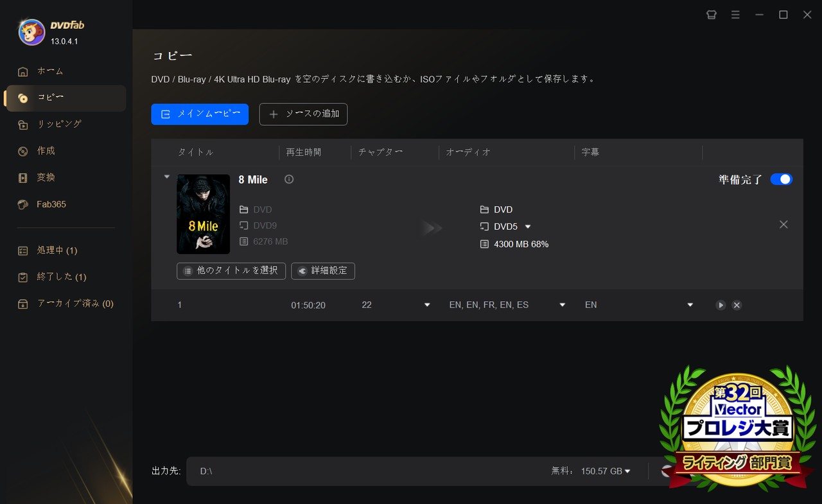Maximize the DVDFab window
The width and height of the screenshot is (822, 504).
coord(783,15)
